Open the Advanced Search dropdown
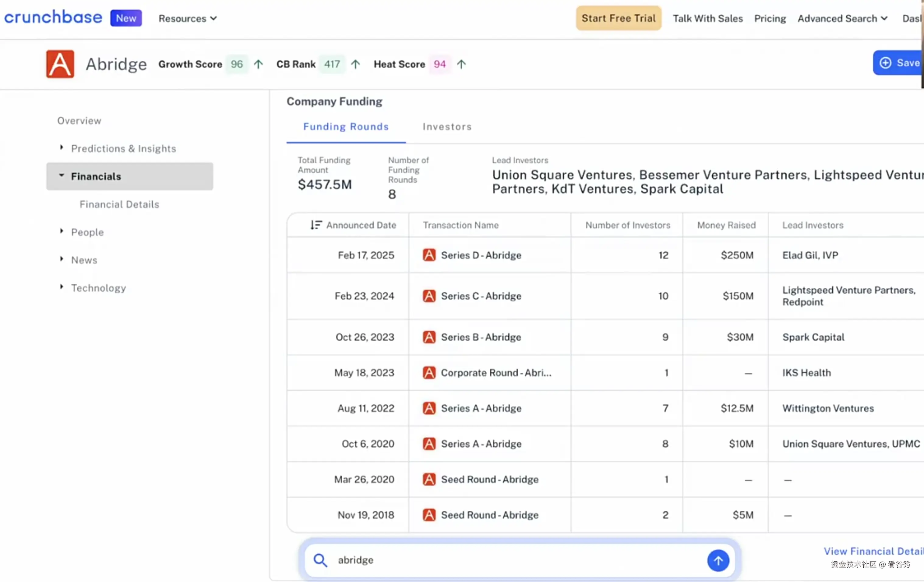This screenshot has height=582, width=924. (842, 18)
